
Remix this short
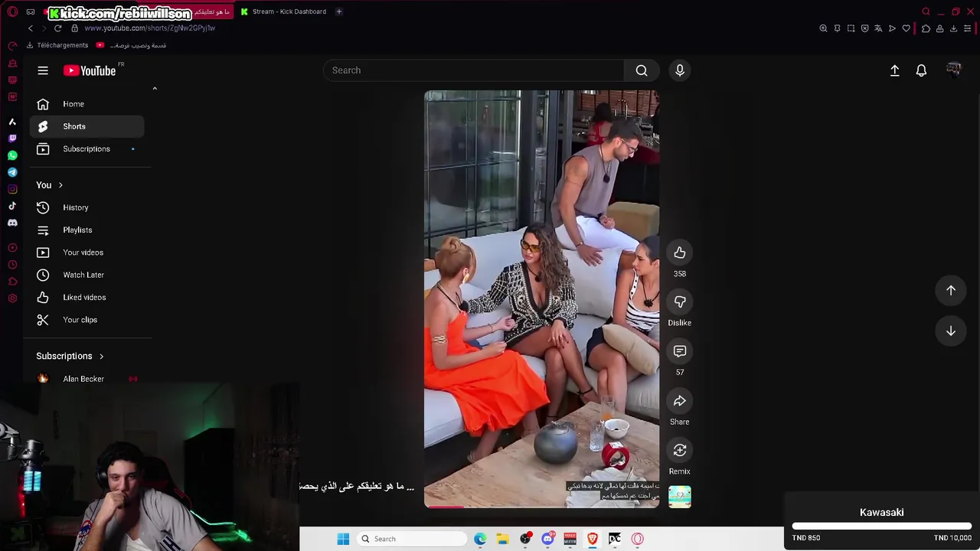coord(680,450)
